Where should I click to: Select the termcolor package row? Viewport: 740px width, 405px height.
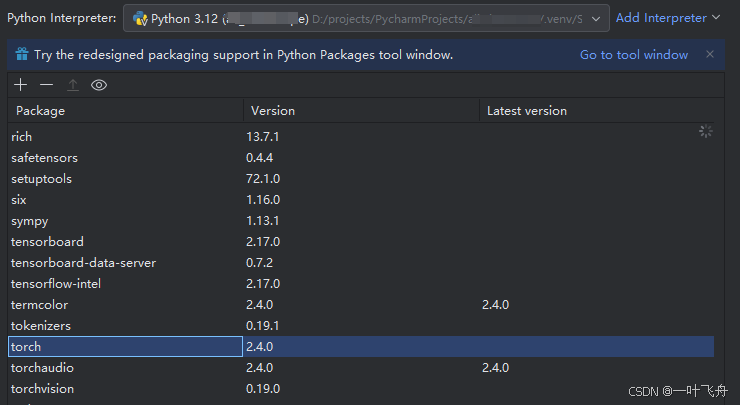coord(361,304)
